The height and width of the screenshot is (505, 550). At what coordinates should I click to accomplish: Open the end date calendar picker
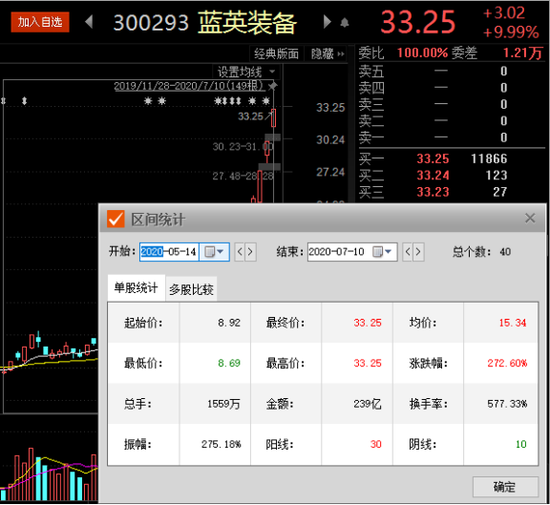(382, 252)
